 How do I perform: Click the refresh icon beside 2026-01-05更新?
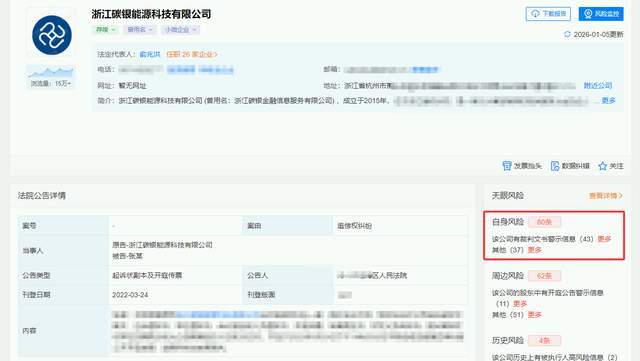click(567, 34)
